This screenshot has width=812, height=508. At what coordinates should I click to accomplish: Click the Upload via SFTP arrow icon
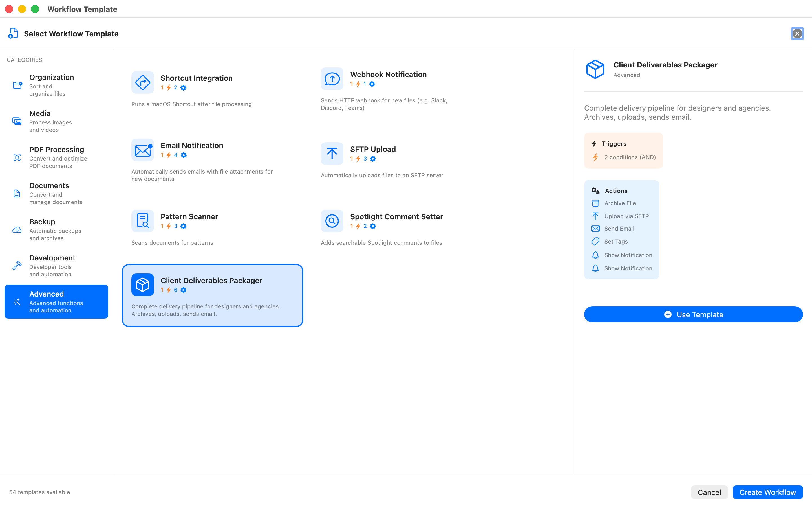click(x=595, y=216)
